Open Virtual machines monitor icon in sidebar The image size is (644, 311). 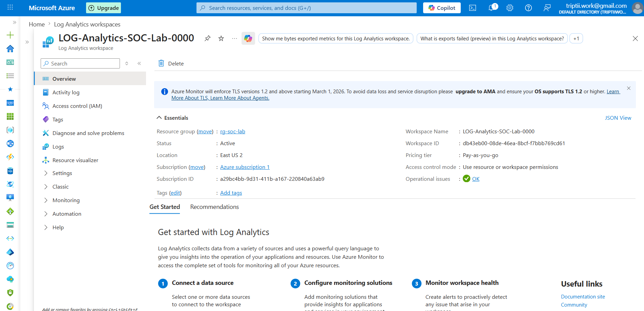click(10, 197)
